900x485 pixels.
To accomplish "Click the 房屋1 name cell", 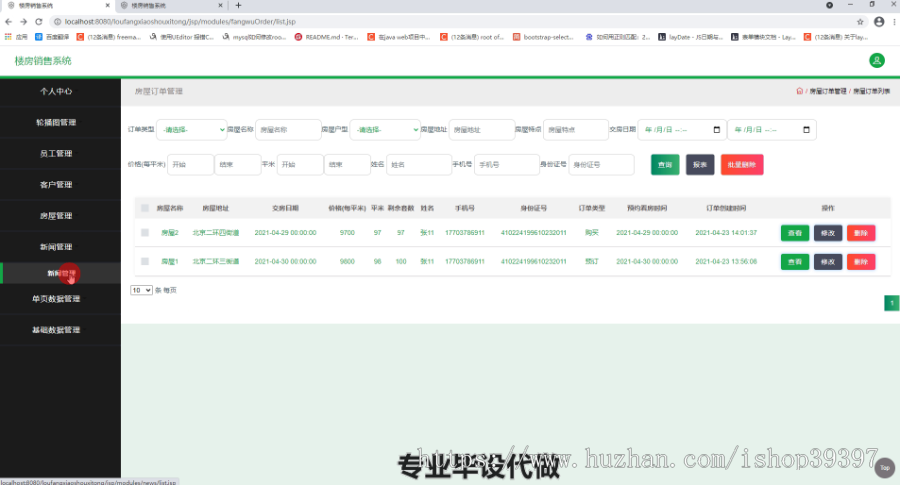I will [169, 261].
